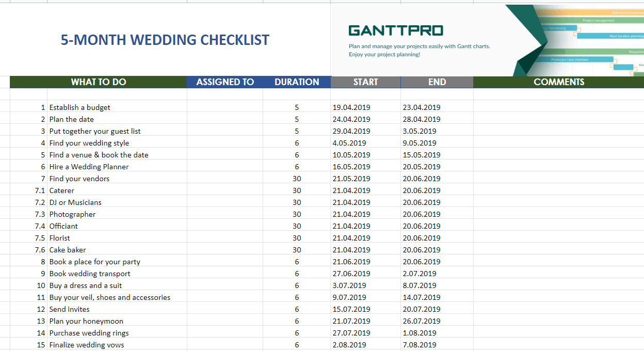Click start date 21.05.2019

(x=366, y=179)
